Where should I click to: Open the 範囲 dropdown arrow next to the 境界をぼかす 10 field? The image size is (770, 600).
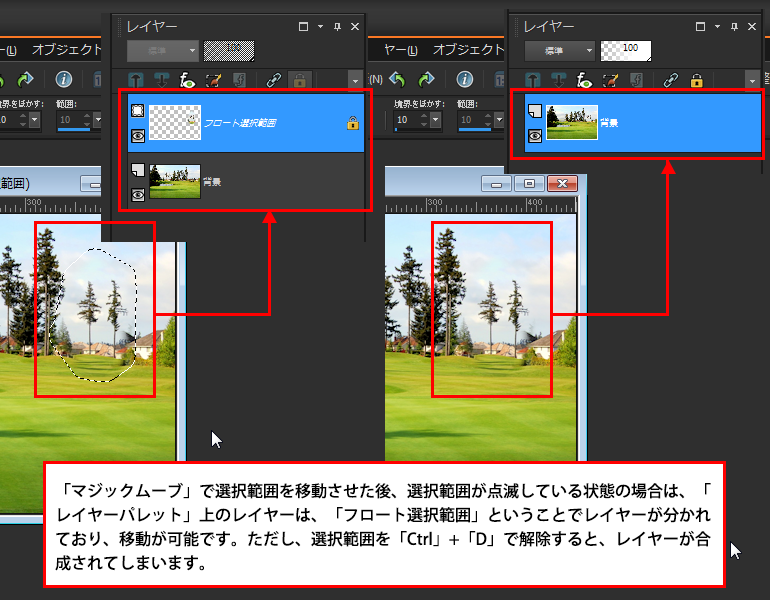pyautogui.click(x=499, y=119)
